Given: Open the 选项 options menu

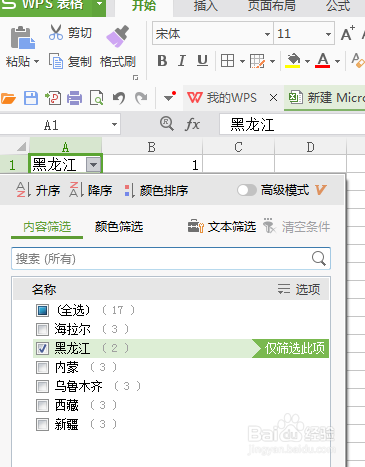Looking at the screenshot, I should (x=299, y=289).
